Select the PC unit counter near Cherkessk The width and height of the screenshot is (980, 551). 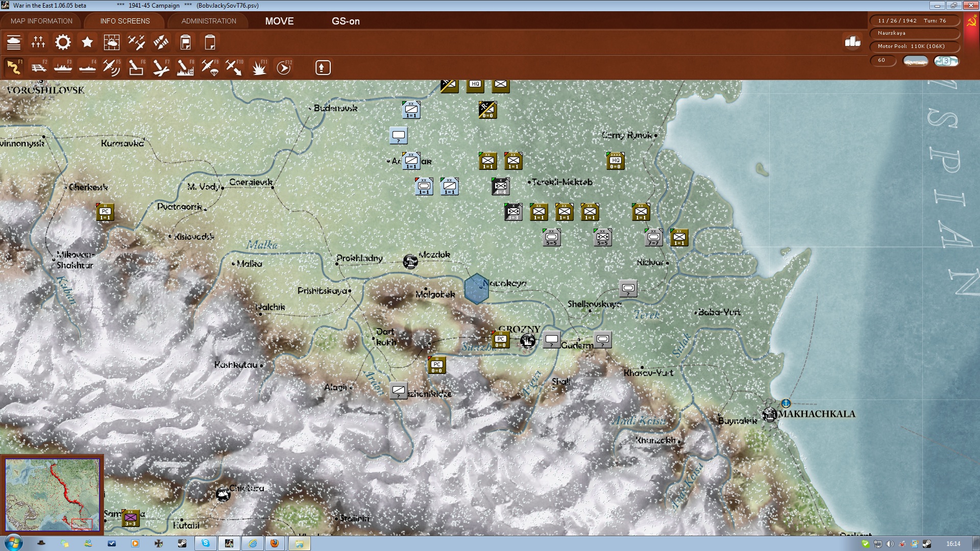(105, 212)
